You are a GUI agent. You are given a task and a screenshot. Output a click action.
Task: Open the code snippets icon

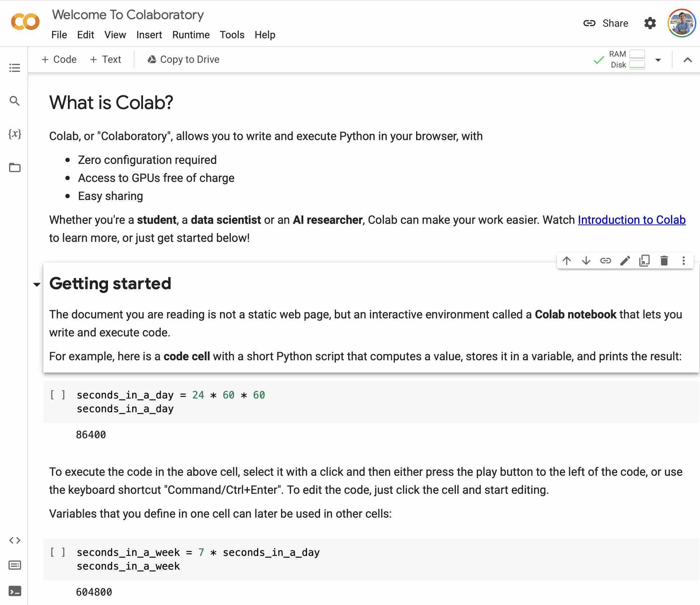click(x=14, y=540)
